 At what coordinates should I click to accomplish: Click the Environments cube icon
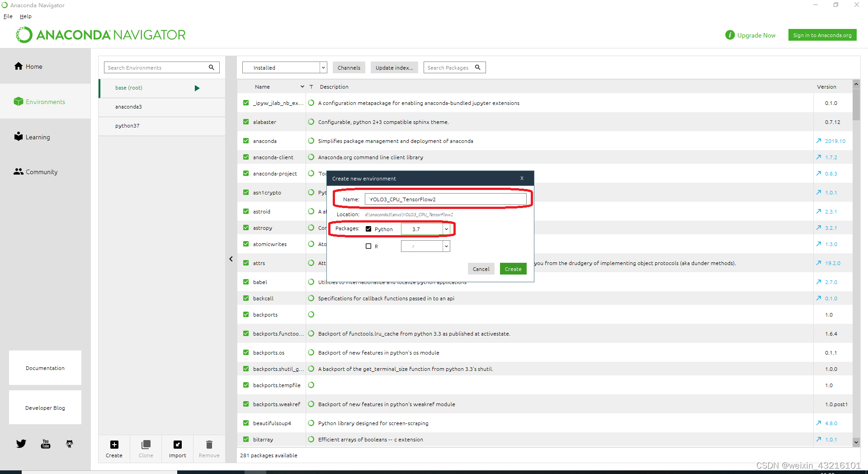coord(19,101)
